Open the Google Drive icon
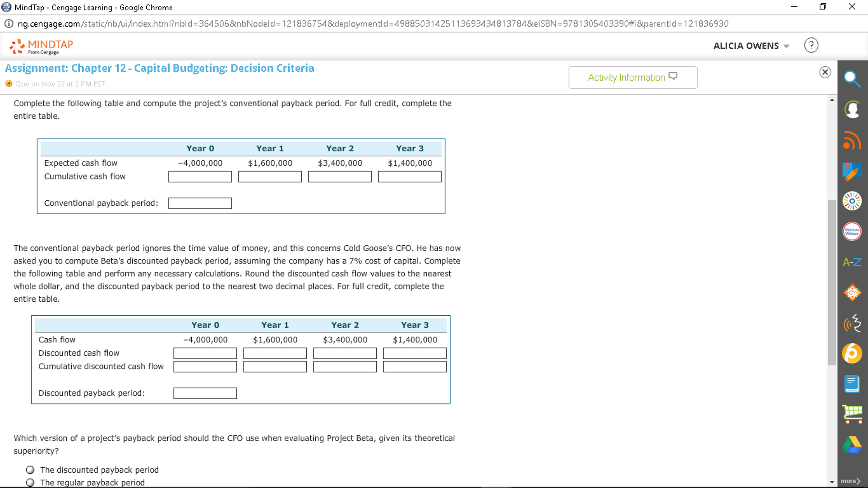The image size is (868, 488). coord(852,445)
